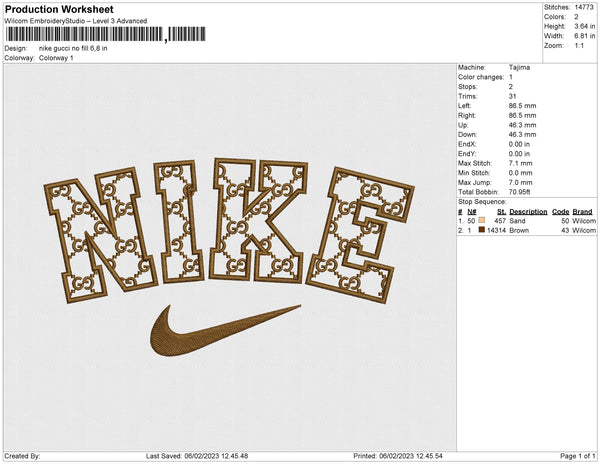Click the Color changes value
The width and height of the screenshot is (600, 464).
click(511, 77)
